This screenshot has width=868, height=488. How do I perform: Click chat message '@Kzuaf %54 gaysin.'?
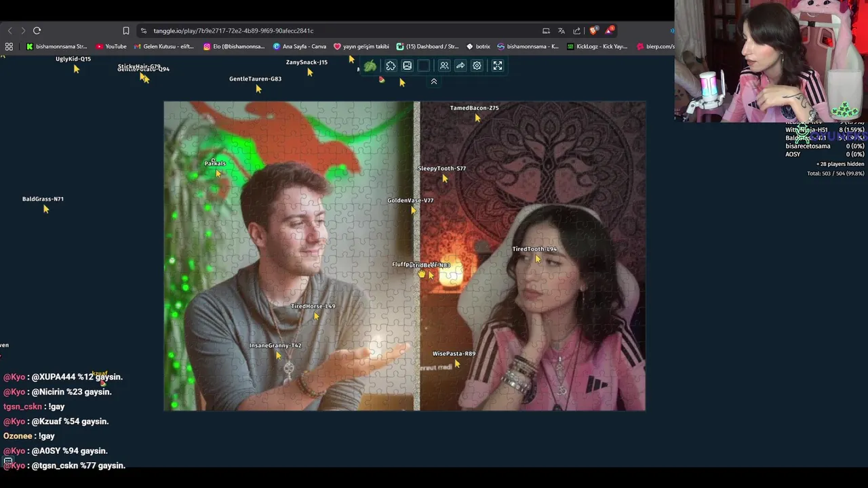tap(56, 422)
